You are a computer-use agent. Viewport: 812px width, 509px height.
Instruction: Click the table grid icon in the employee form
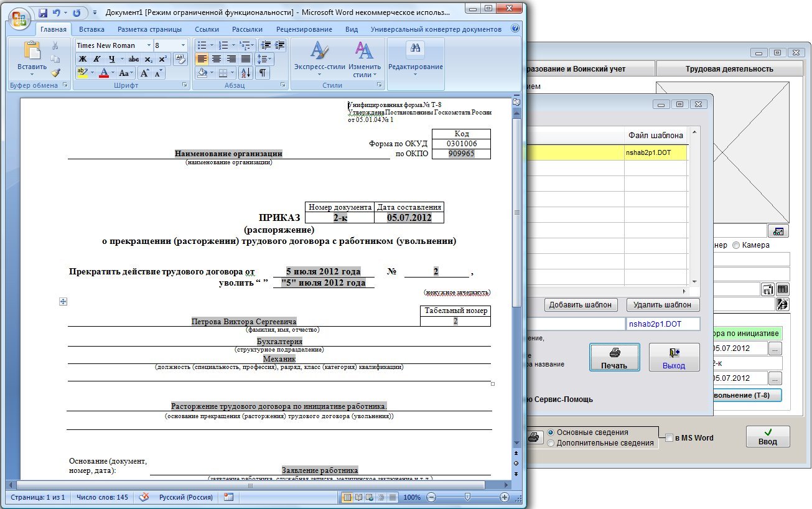coord(783,289)
